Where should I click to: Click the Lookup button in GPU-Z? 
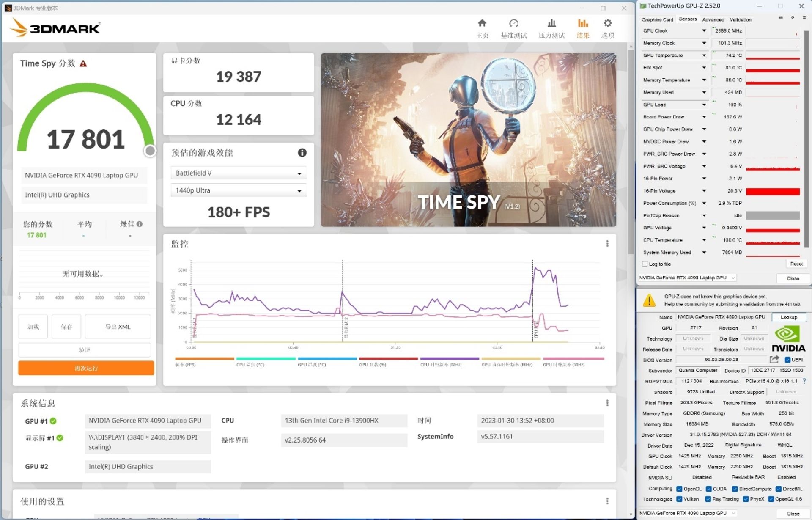789,317
